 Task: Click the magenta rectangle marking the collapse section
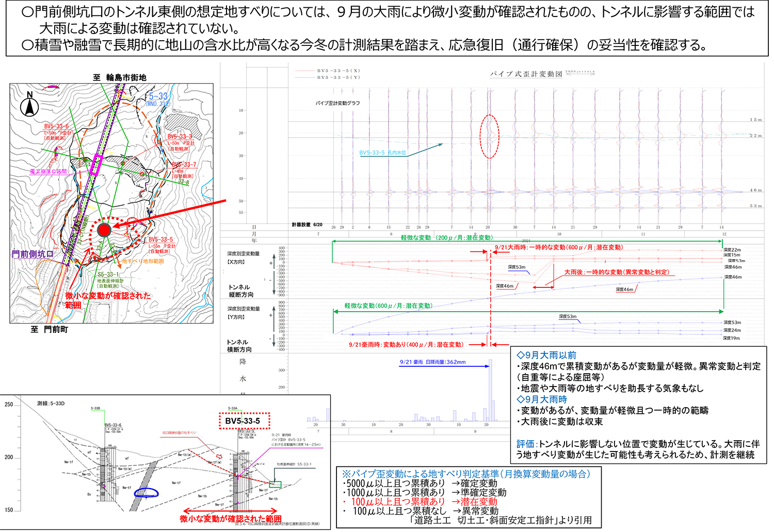(x=96, y=165)
